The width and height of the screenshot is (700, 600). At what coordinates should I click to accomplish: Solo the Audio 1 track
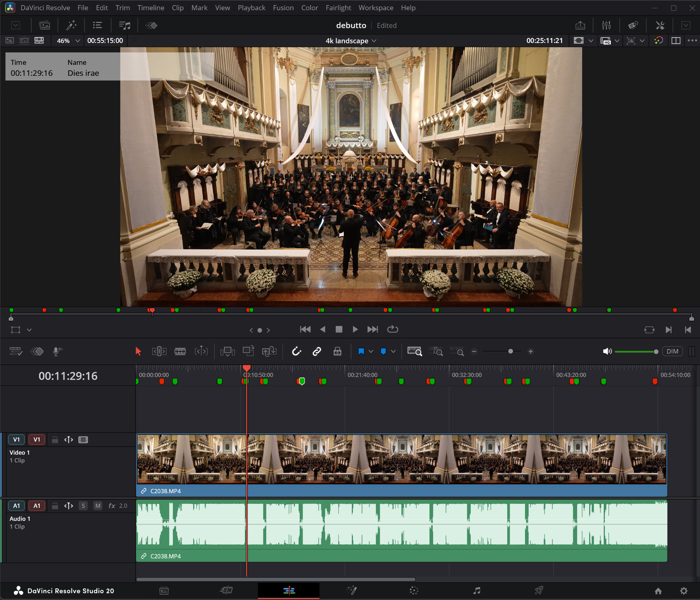pos(83,506)
